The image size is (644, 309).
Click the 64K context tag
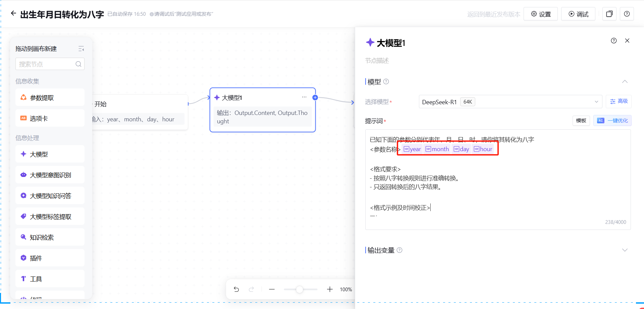pyautogui.click(x=468, y=102)
